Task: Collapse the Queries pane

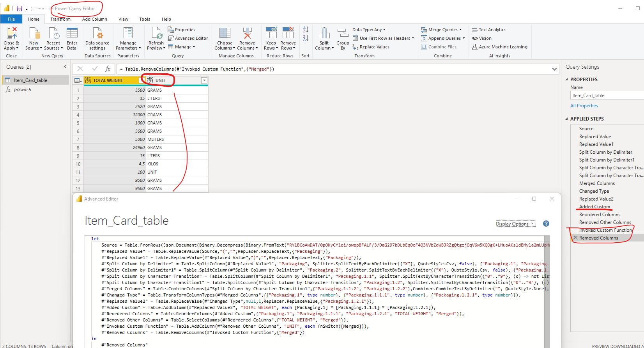Action: point(65,67)
